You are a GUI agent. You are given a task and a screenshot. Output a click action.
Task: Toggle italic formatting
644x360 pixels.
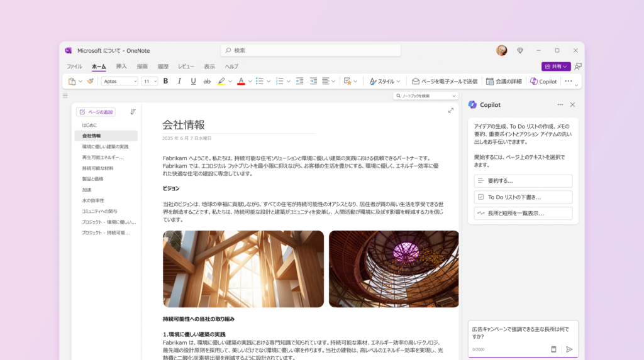point(179,81)
